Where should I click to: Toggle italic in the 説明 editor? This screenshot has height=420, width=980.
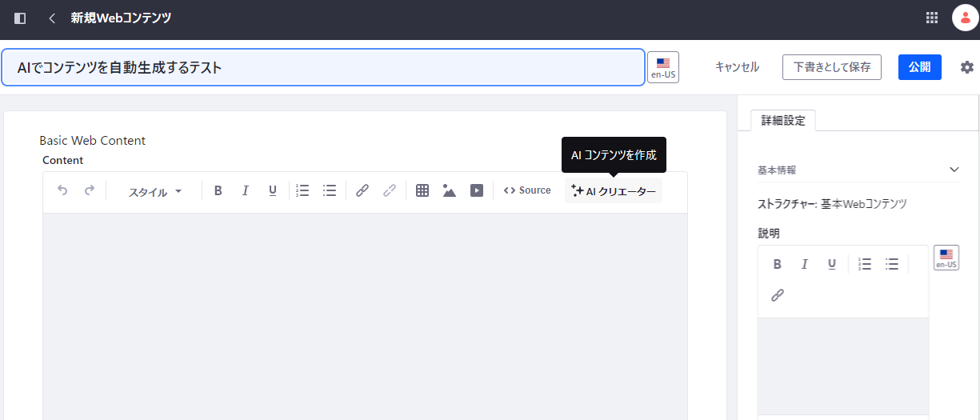[x=805, y=264]
